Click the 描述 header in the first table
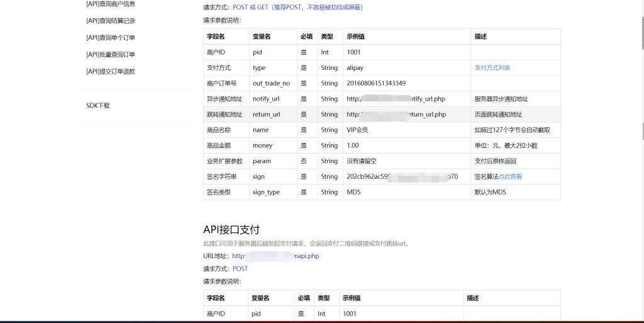 pyautogui.click(x=480, y=37)
